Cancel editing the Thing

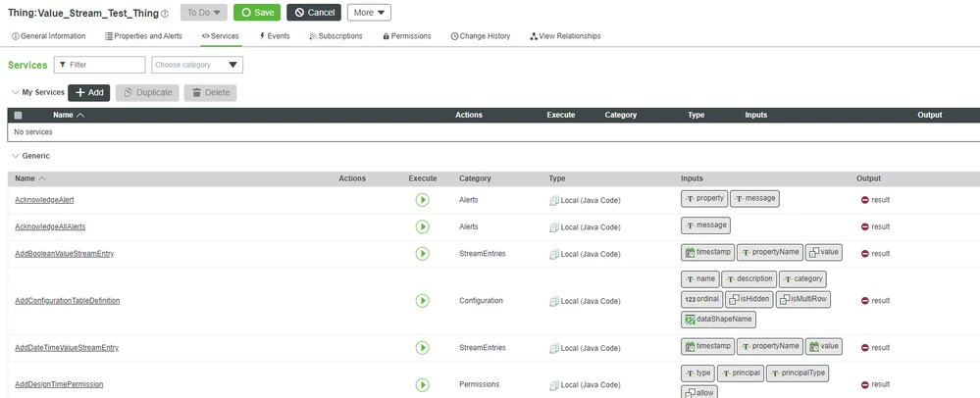coord(314,13)
